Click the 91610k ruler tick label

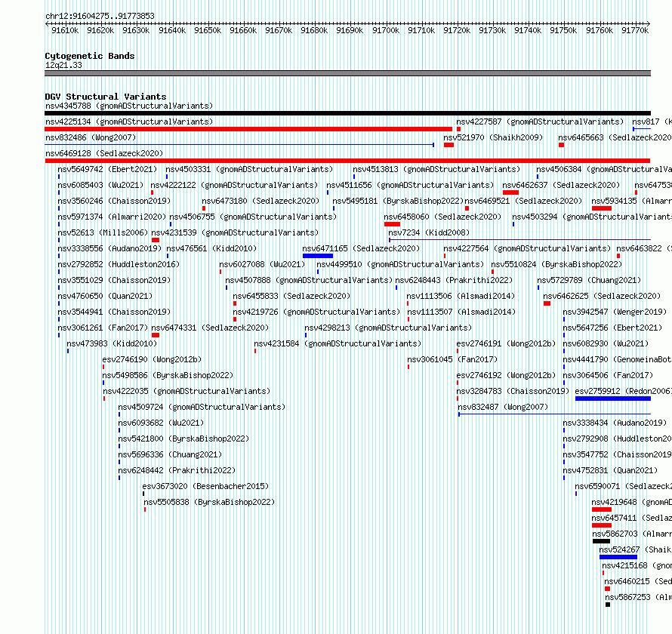tap(65, 30)
